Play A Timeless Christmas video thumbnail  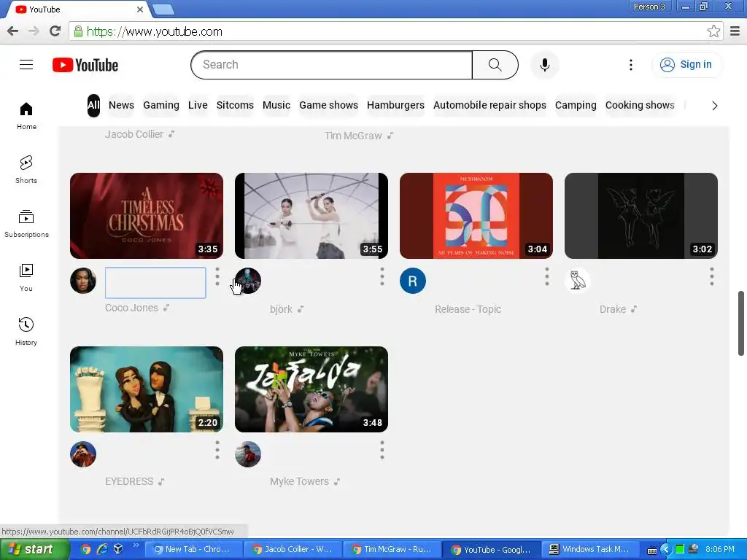[146, 216]
